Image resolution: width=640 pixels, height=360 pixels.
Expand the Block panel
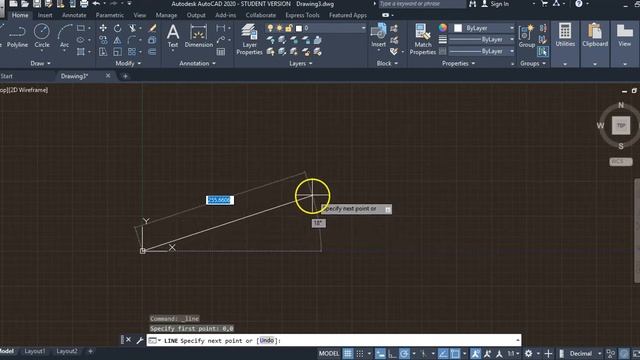[x=387, y=63]
